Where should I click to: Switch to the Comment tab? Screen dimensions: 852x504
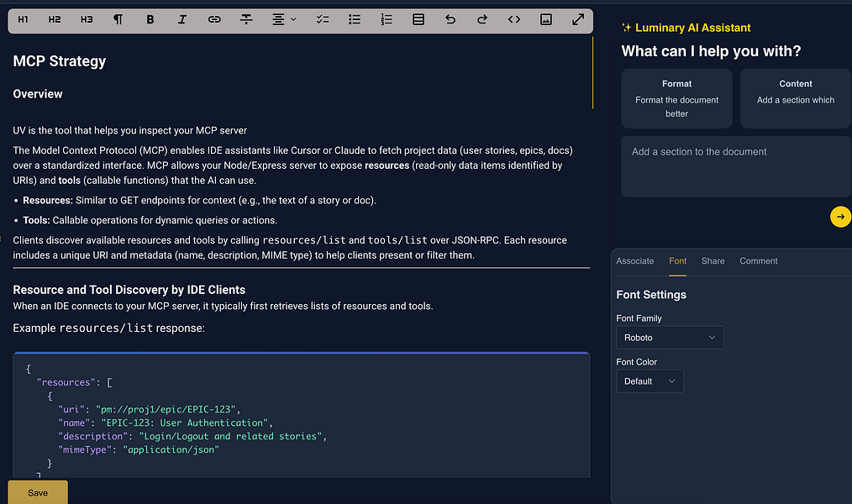759,261
